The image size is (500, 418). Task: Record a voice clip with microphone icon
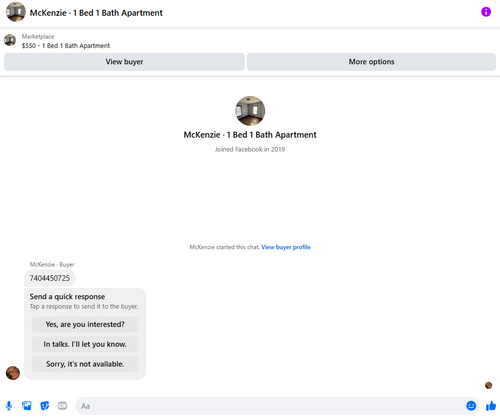click(x=9, y=406)
